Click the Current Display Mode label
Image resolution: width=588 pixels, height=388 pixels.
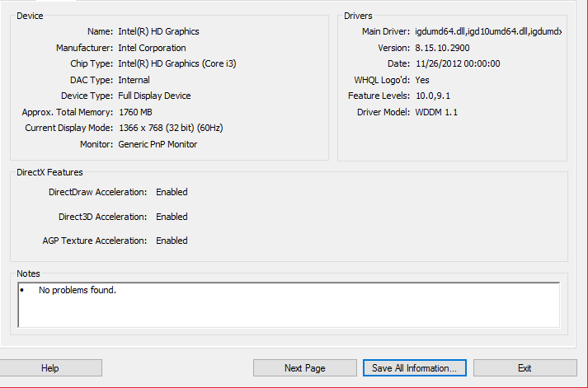click(68, 128)
